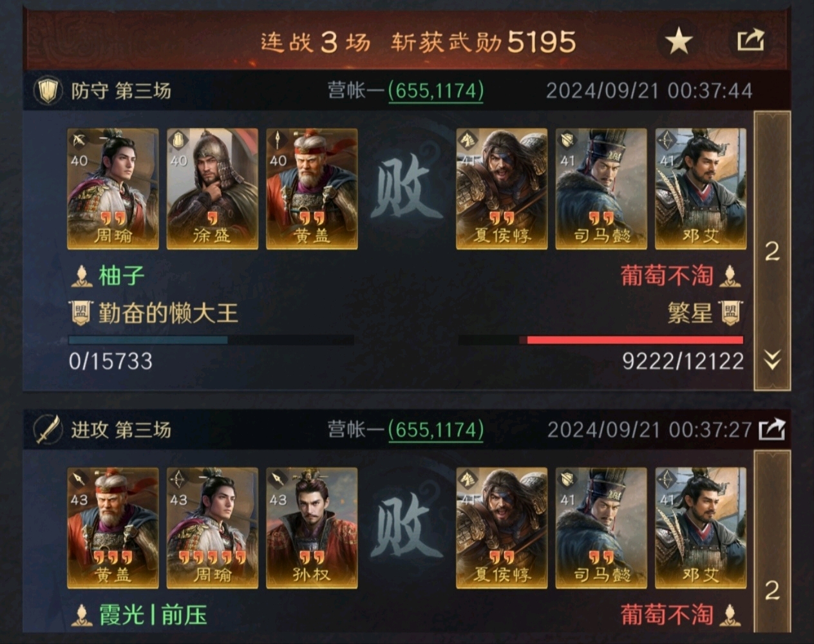Click the star favorite icon
The width and height of the screenshot is (814, 644).
click(x=679, y=42)
